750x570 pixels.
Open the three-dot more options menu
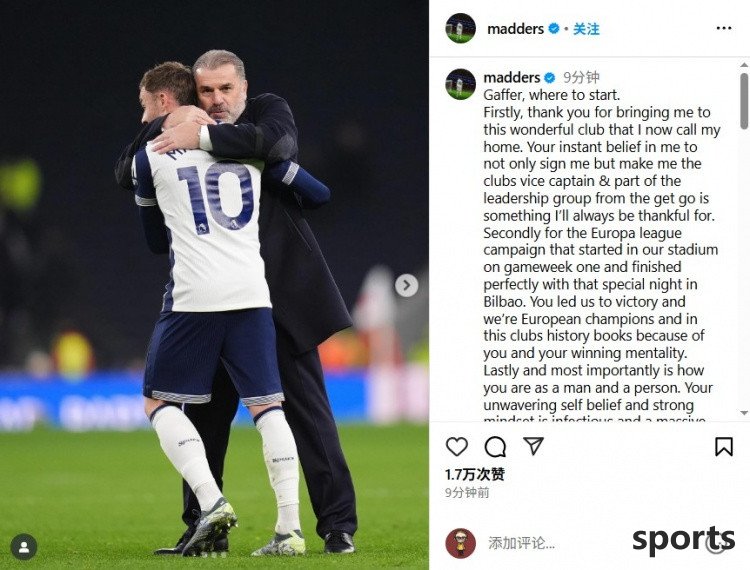(724, 29)
